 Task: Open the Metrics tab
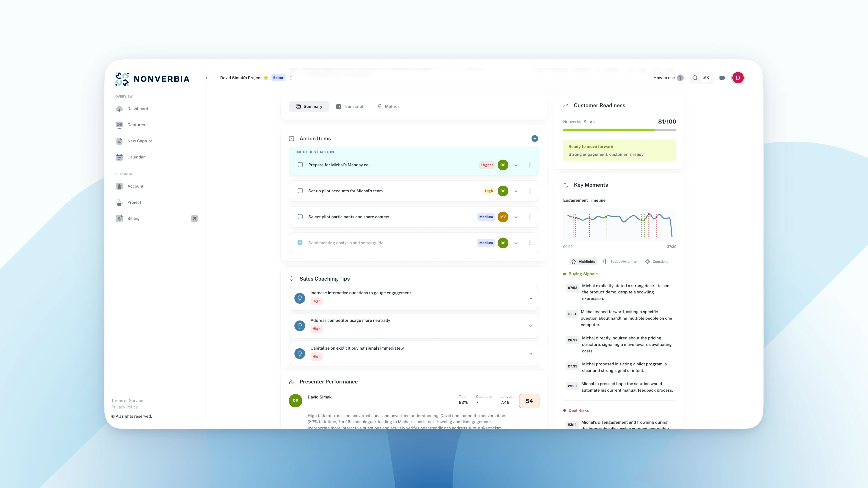click(x=388, y=106)
